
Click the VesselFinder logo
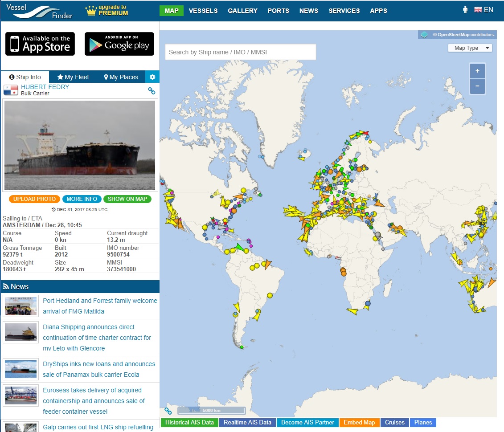(42, 11)
